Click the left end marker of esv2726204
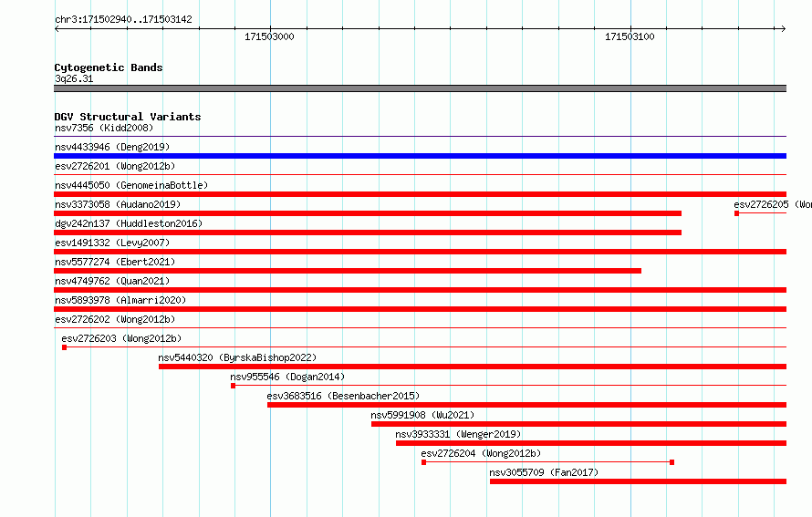This screenshot has height=517, width=812. 423,462
